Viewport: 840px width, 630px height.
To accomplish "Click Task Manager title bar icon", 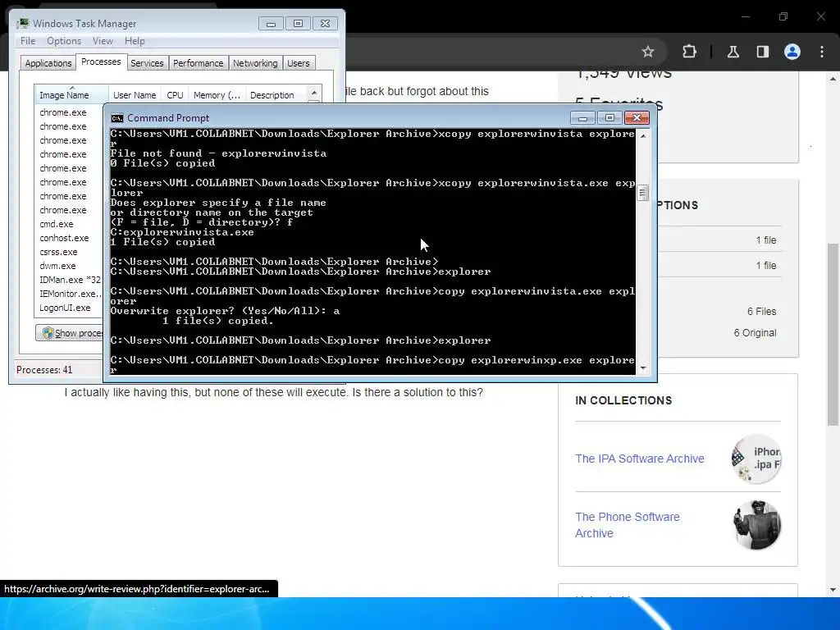I will [x=22, y=24].
